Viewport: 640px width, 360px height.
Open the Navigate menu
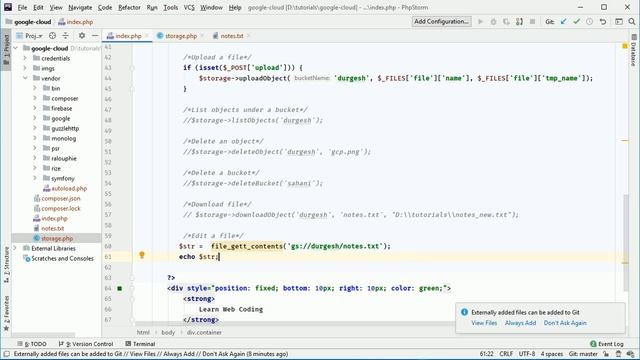point(80,7)
